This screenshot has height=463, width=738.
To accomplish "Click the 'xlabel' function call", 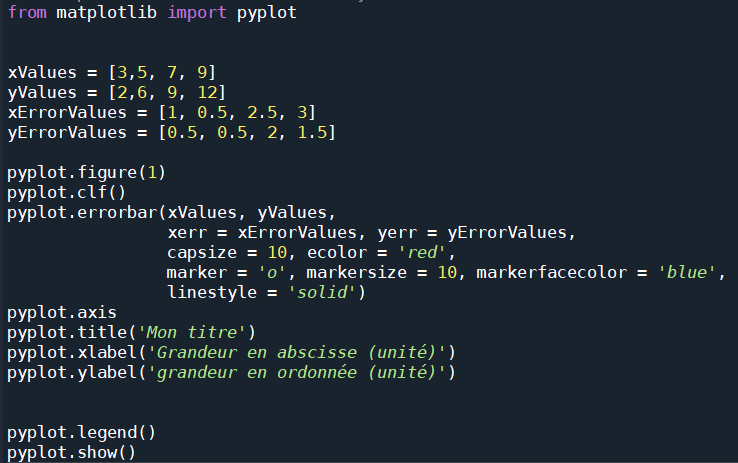I will coord(107,353).
